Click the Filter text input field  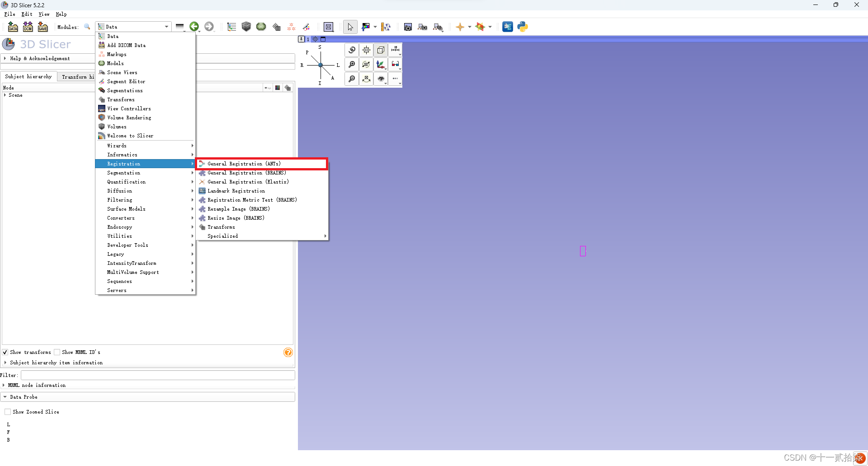click(x=158, y=375)
